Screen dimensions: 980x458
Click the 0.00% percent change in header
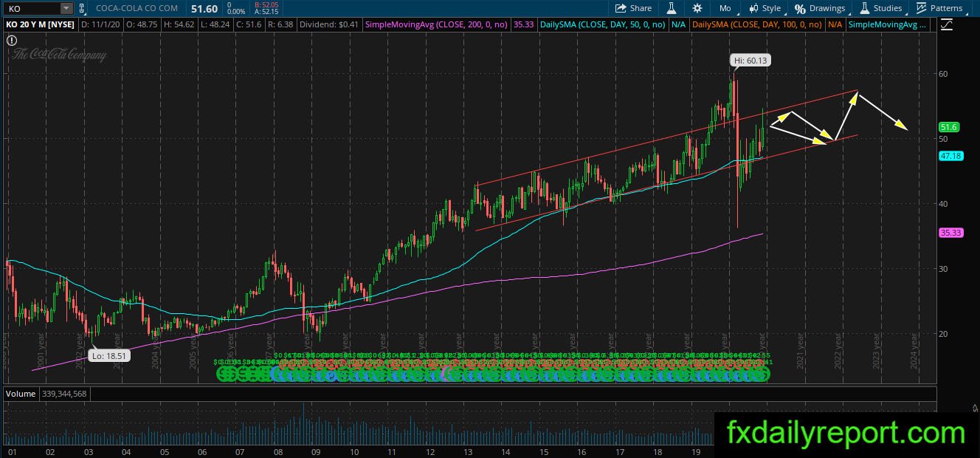tap(236, 12)
